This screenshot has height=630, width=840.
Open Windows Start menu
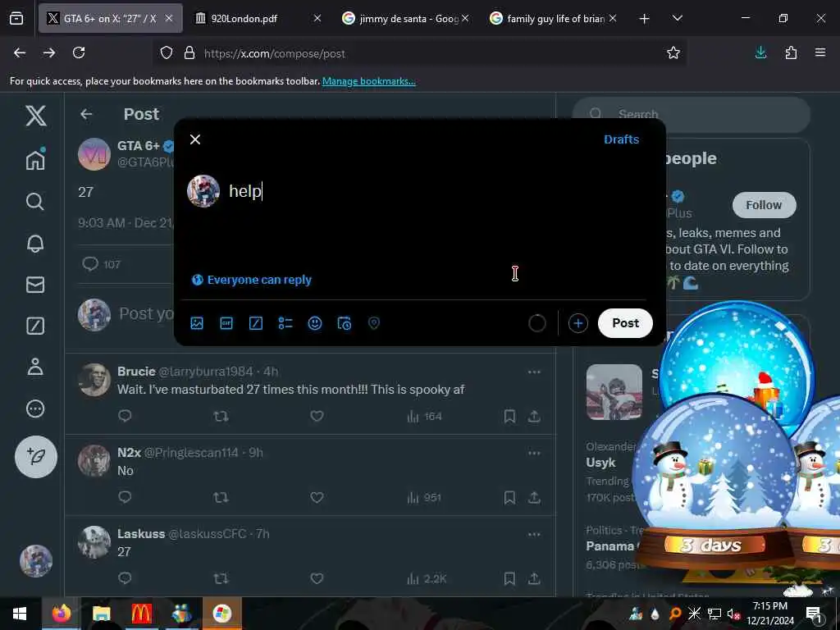tap(20, 614)
